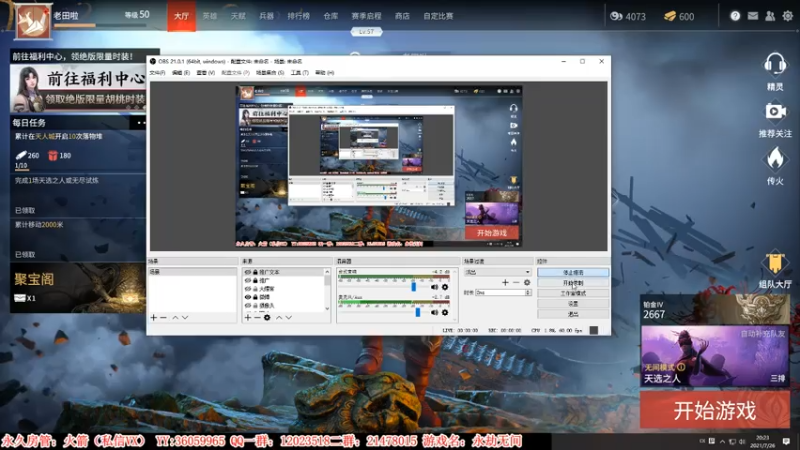Remove selected source with minus in OBS

[x=257, y=317]
